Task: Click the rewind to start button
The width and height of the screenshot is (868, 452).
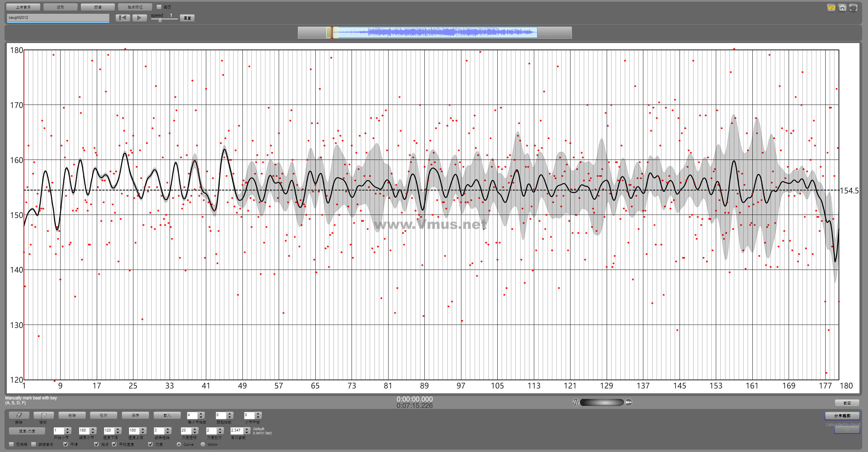Action: click(x=123, y=18)
